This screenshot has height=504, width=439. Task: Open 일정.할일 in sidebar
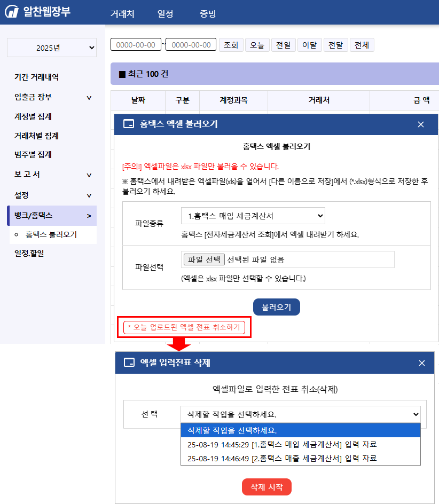29,253
